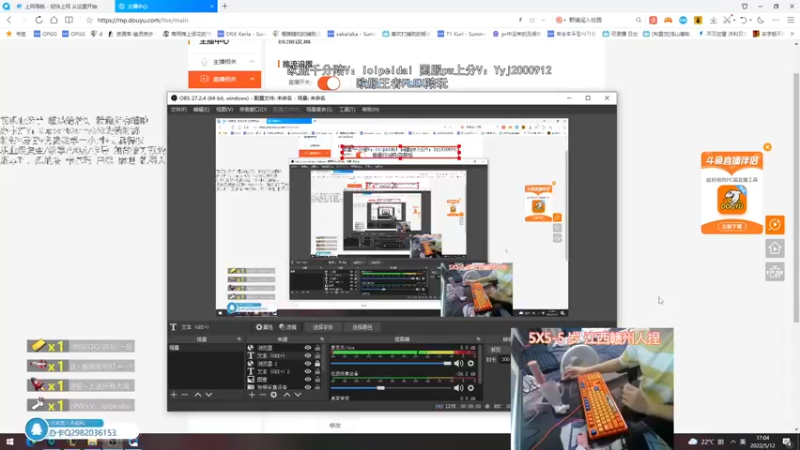800x450 pixels.
Task: Close the Douyu companion ad with orange X
Action: pyautogui.click(x=767, y=147)
